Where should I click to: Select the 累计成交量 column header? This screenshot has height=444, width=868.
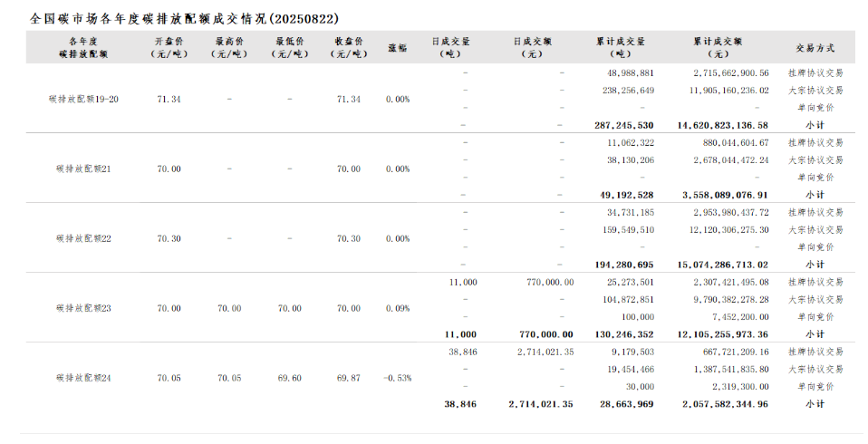coord(621,47)
